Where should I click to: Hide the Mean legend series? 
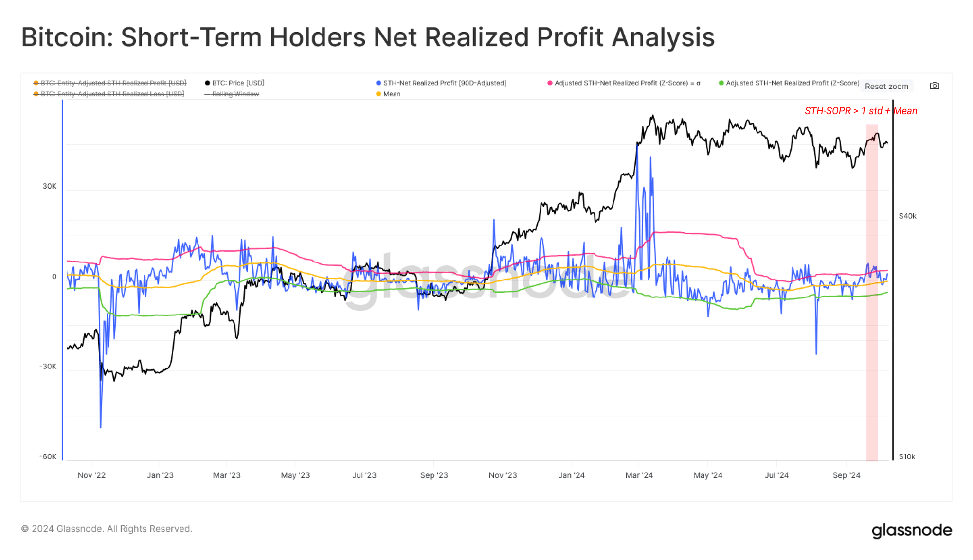pos(388,94)
